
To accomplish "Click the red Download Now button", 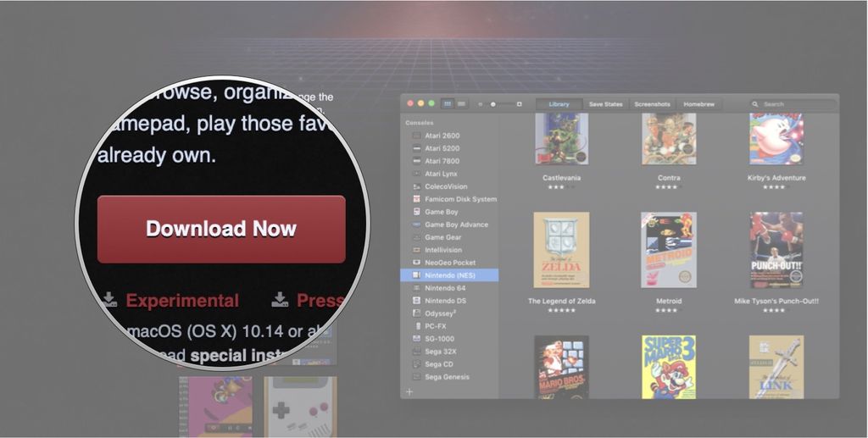I will pyautogui.click(x=221, y=229).
